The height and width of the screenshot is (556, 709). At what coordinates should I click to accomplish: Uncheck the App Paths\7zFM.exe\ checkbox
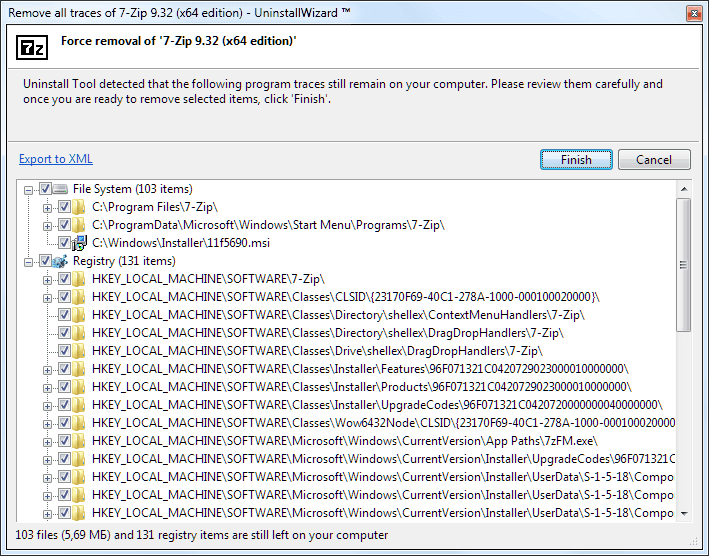point(64,441)
